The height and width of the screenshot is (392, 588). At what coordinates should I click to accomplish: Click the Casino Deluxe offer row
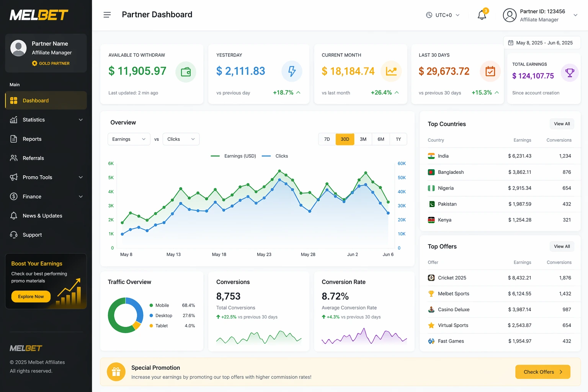pyautogui.click(x=500, y=310)
